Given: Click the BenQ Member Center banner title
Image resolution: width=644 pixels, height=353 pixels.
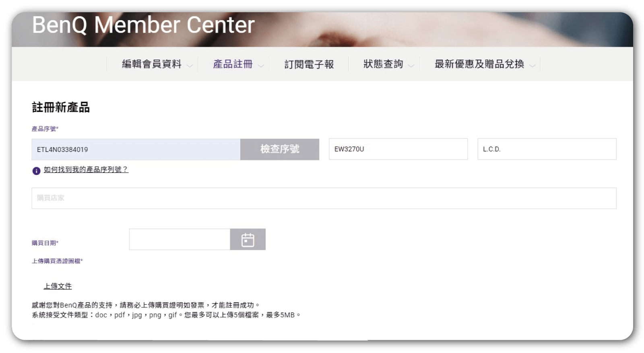Looking at the screenshot, I should [143, 25].
